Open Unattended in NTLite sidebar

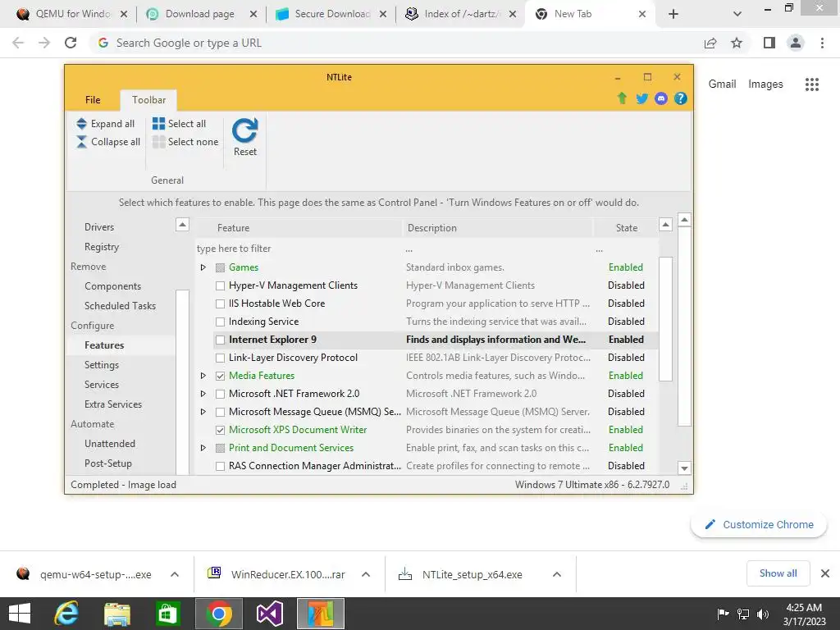tap(110, 444)
